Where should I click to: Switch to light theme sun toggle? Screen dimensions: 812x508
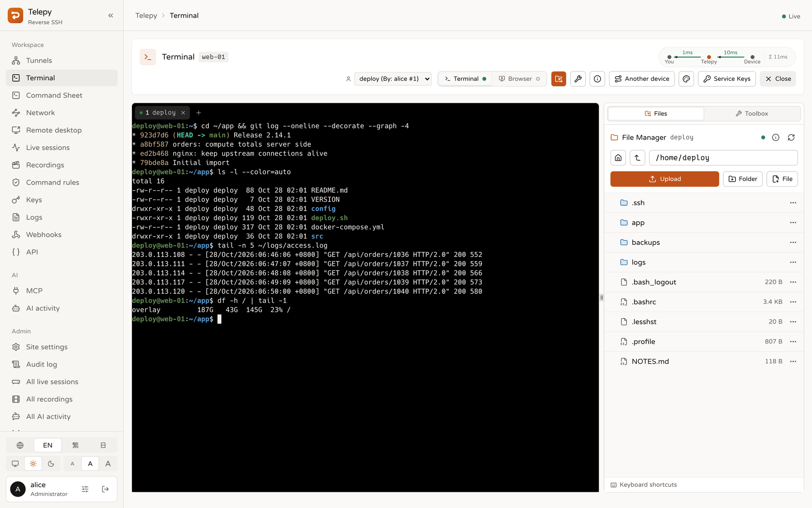33,464
